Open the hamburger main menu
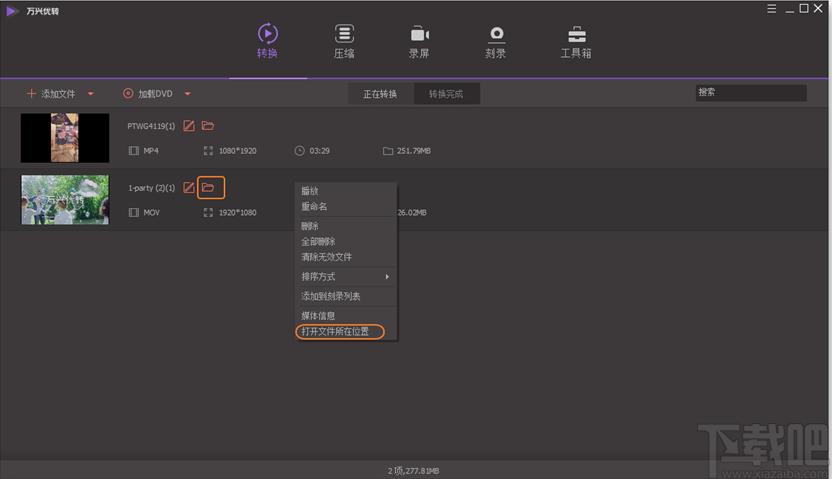Viewport: 832px width, 479px height. pyautogui.click(x=772, y=8)
